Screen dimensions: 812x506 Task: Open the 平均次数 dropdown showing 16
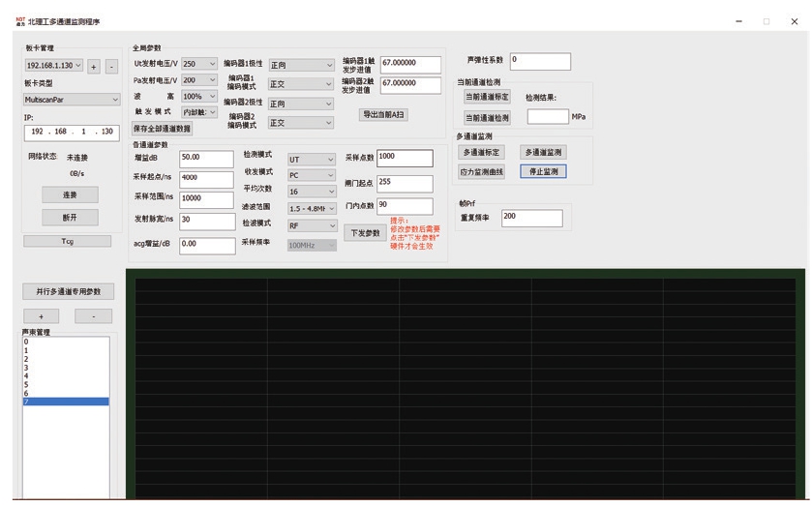point(311,192)
